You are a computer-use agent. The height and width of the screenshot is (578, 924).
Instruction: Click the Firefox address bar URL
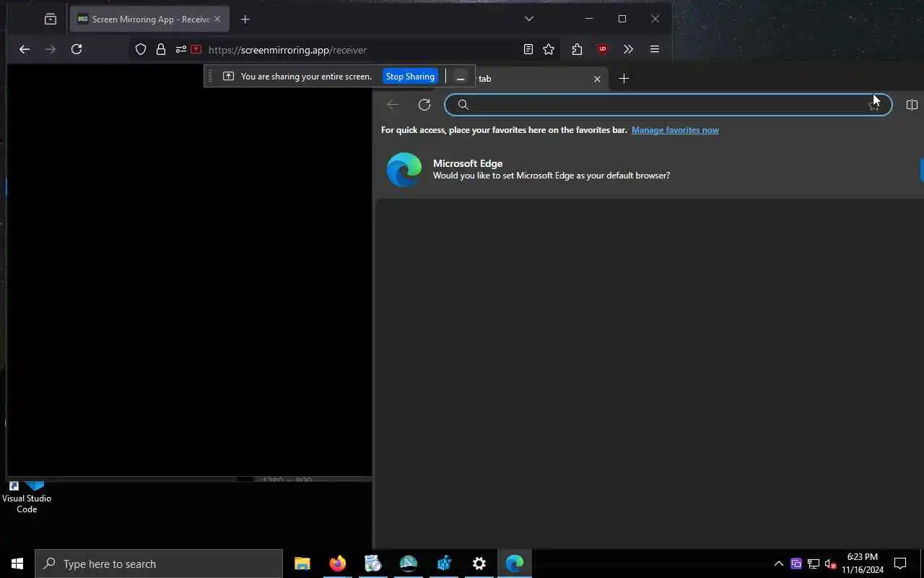(x=288, y=50)
